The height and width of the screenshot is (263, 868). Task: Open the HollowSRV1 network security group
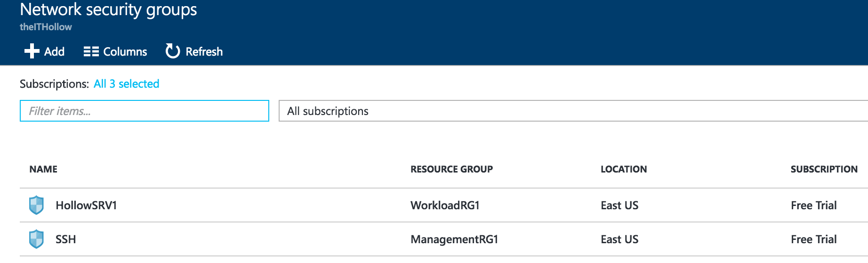[86, 205]
